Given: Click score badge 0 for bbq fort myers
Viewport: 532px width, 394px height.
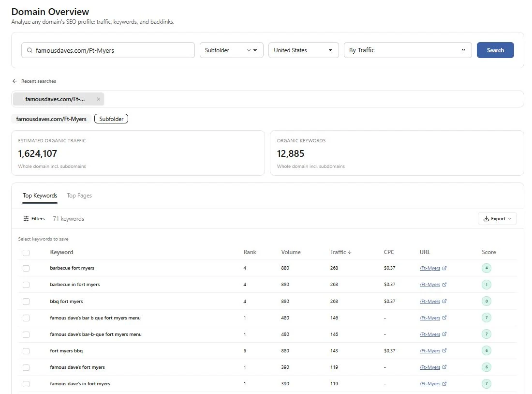Looking at the screenshot, I should click(487, 301).
